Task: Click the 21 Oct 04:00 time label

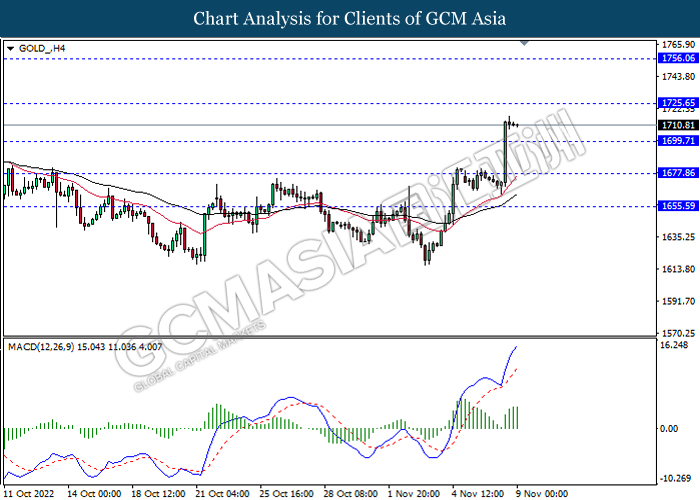Action: (x=223, y=493)
